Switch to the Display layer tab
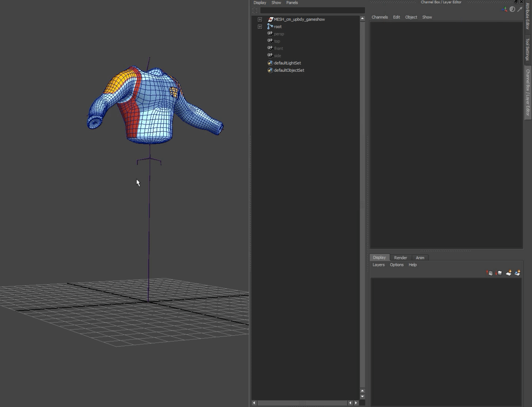This screenshot has width=532, height=407. pyautogui.click(x=379, y=257)
